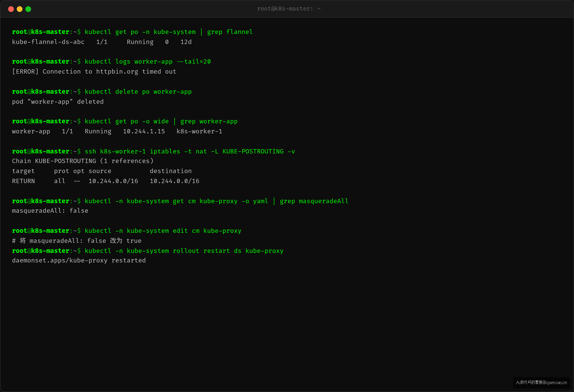Click the node name 'k8s-worker-1' in output

tap(199, 131)
